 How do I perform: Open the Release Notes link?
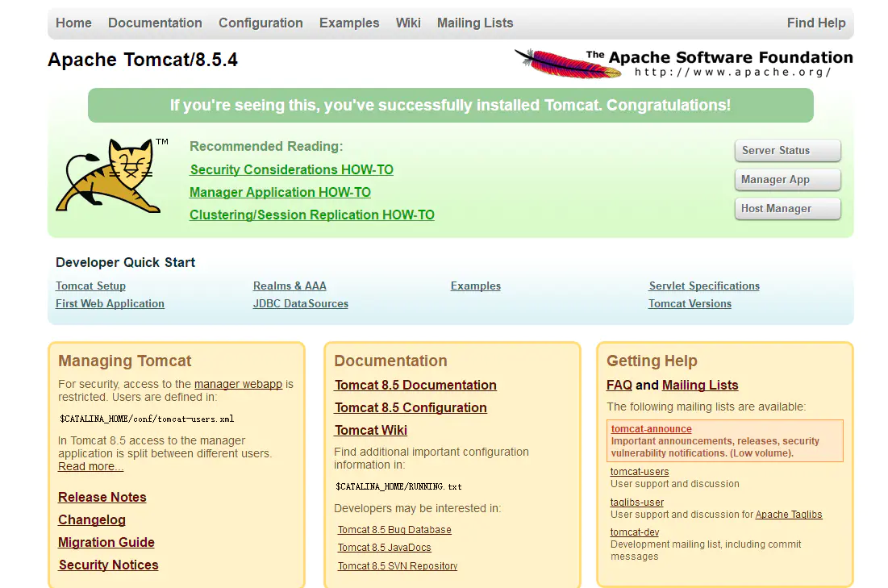tap(102, 497)
